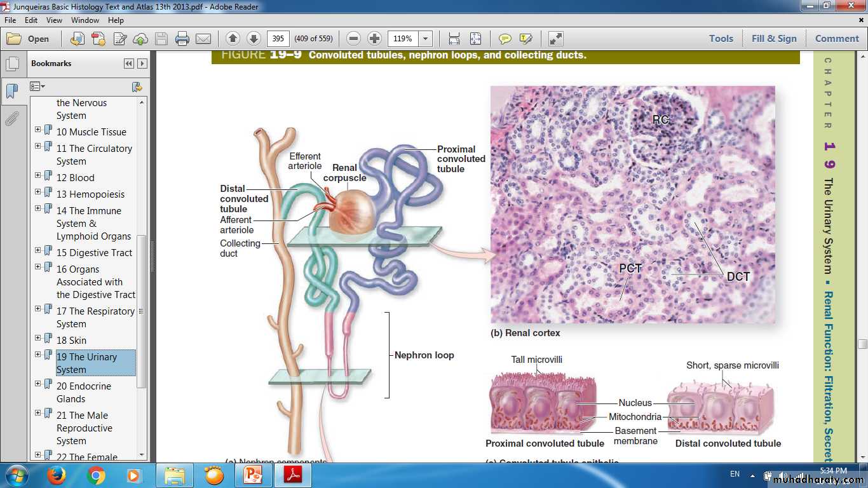Expand the 18 Skin bookmark
Image resolution: width=868 pixels, height=488 pixels.
37,338
